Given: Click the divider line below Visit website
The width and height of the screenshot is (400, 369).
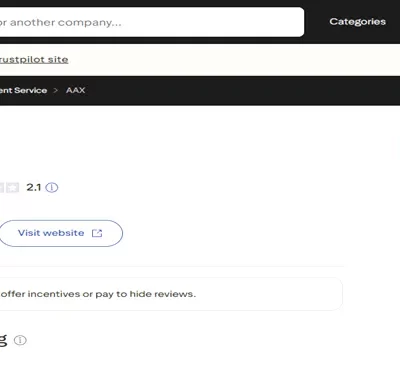Looking at the screenshot, I should [172, 266].
